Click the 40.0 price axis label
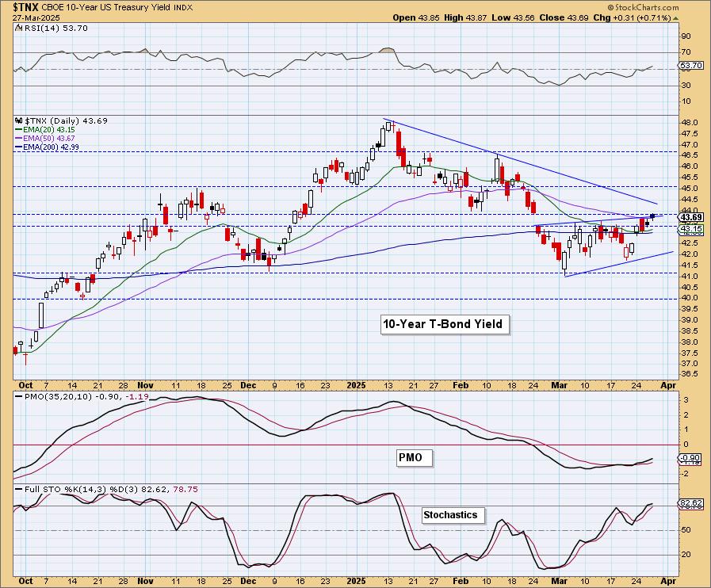The image size is (711, 588). (x=690, y=298)
